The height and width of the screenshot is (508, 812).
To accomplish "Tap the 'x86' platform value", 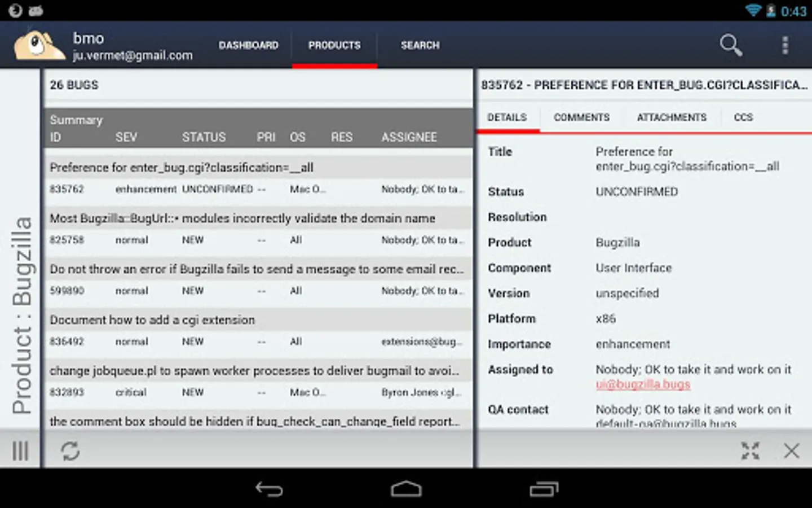I will click(x=606, y=319).
